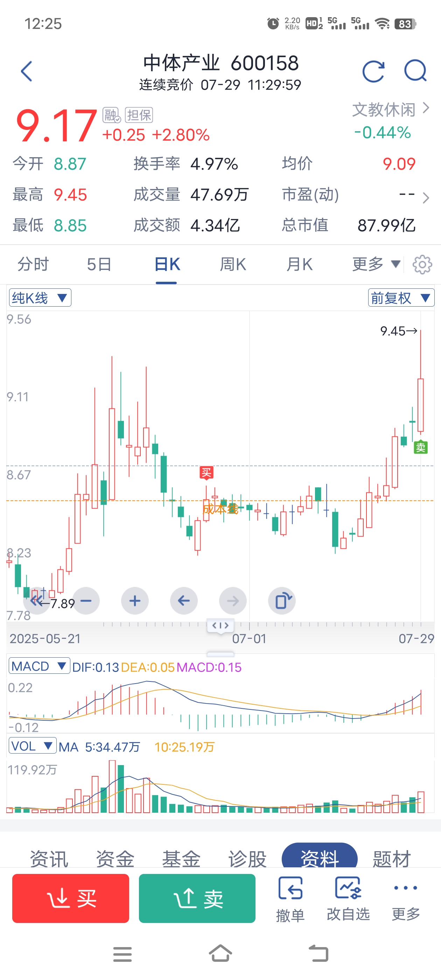
Task: Tap the 均价 9.09 value
Action: point(399,164)
